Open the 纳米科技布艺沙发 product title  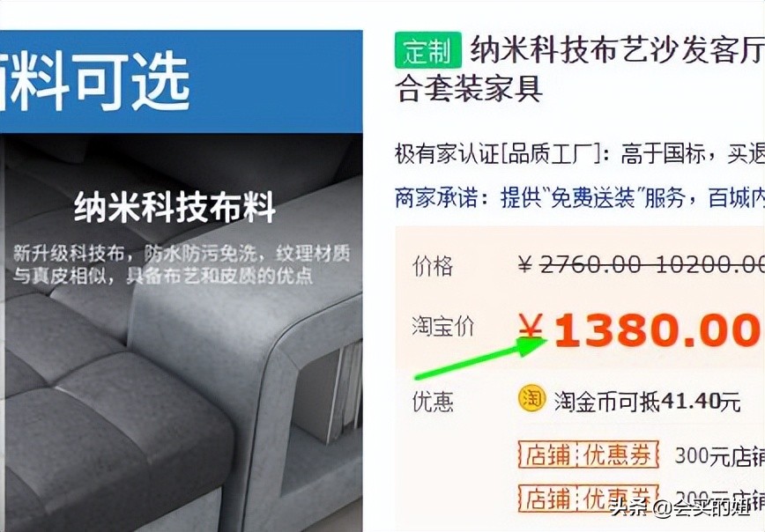coord(580,69)
